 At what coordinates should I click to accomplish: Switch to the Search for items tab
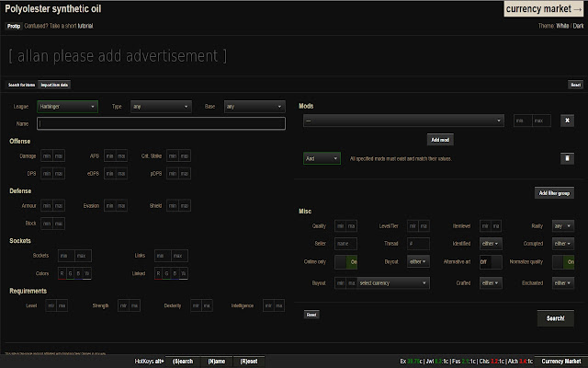coord(21,84)
